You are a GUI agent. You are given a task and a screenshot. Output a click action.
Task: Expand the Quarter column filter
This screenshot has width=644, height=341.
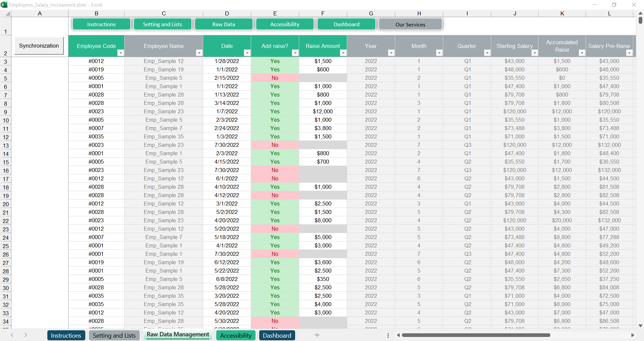pos(487,53)
